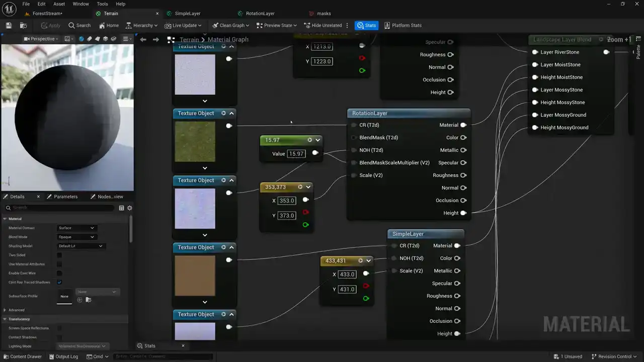Image resolution: width=644 pixels, height=362 pixels.
Task: Save the current material asset
Action: pyautogui.click(x=9, y=25)
